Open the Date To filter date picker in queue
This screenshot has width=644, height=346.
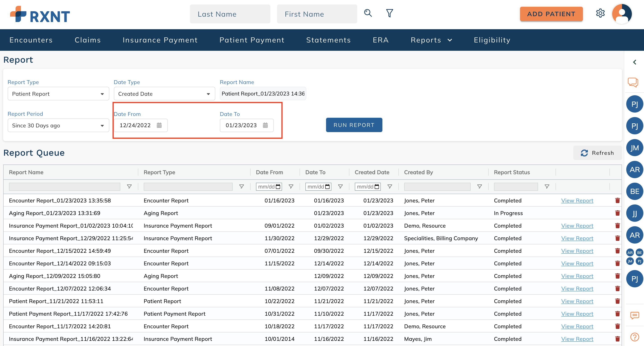pos(327,187)
